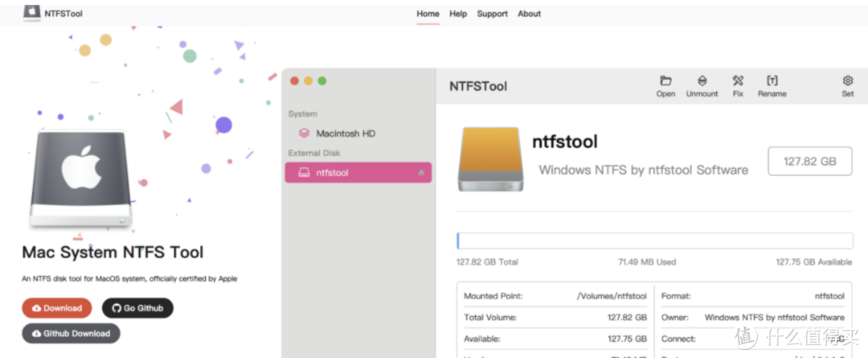Screen dimensions: 868x358
Task: Click the Open folder toolbar icon
Action: pyautogui.click(x=666, y=81)
